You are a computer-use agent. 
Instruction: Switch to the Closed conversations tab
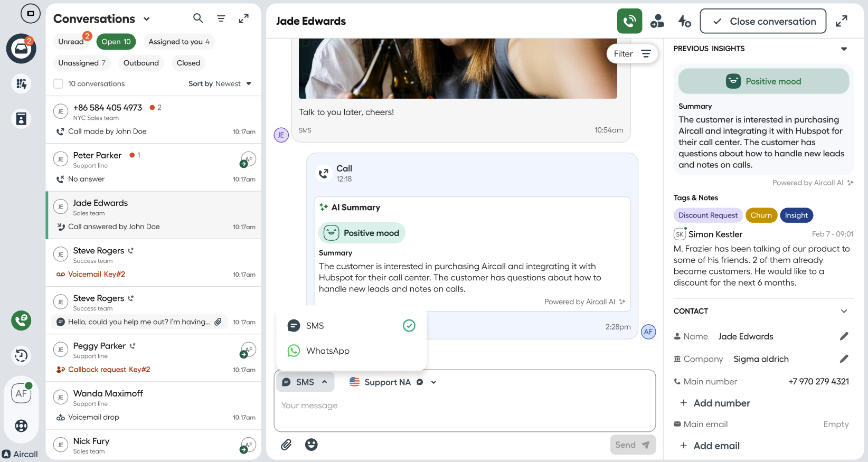click(x=188, y=63)
